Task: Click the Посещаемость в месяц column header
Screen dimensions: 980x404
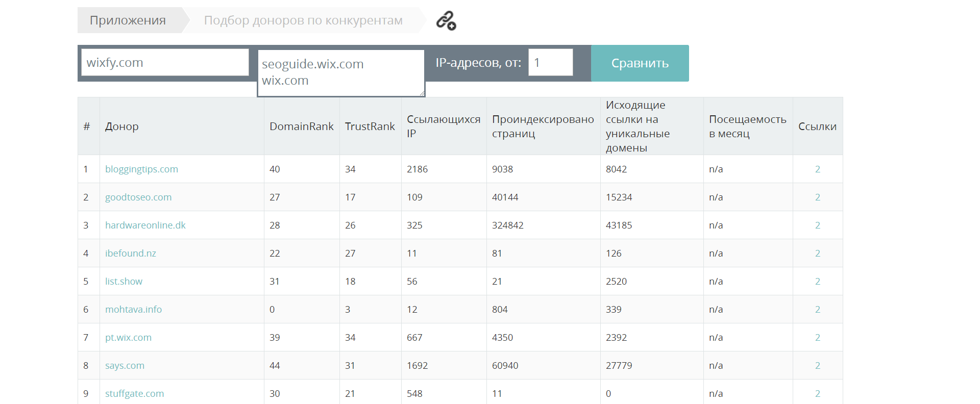Action: tap(748, 127)
